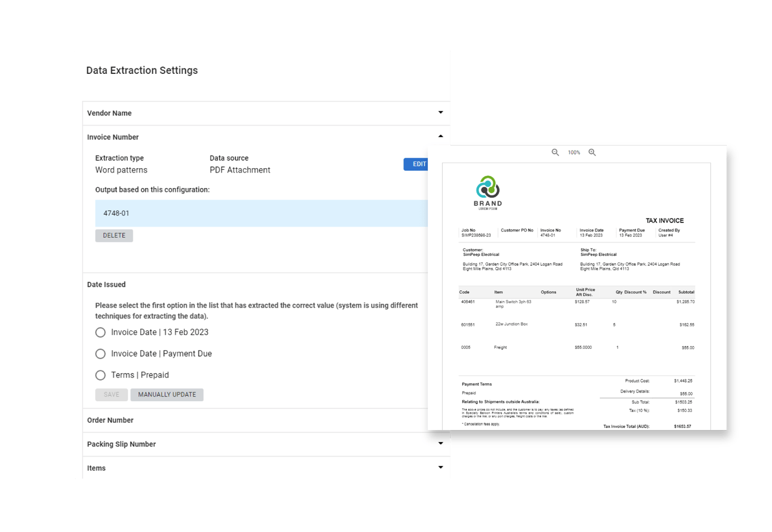The image size is (772, 532).
Task: Click the Vendor Name header label
Action: tap(109, 113)
